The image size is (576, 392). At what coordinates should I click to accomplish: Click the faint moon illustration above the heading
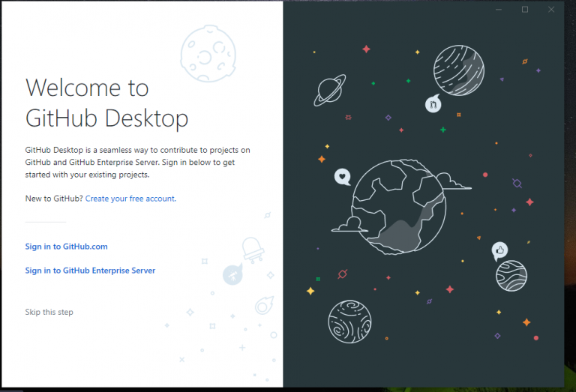click(206, 53)
